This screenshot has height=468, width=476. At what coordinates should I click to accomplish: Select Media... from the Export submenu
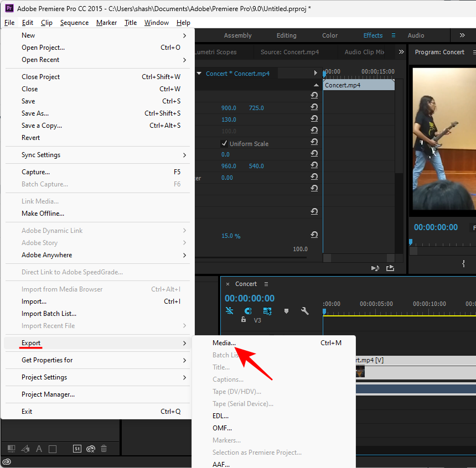(224, 342)
